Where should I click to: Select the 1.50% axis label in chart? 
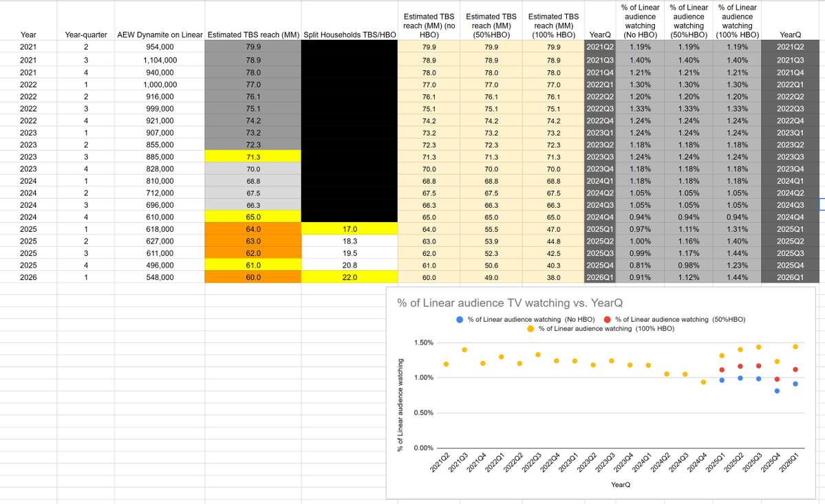(x=424, y=342)
